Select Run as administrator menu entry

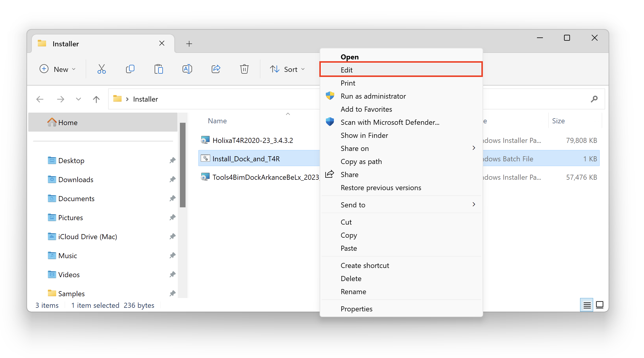point(373,96)
